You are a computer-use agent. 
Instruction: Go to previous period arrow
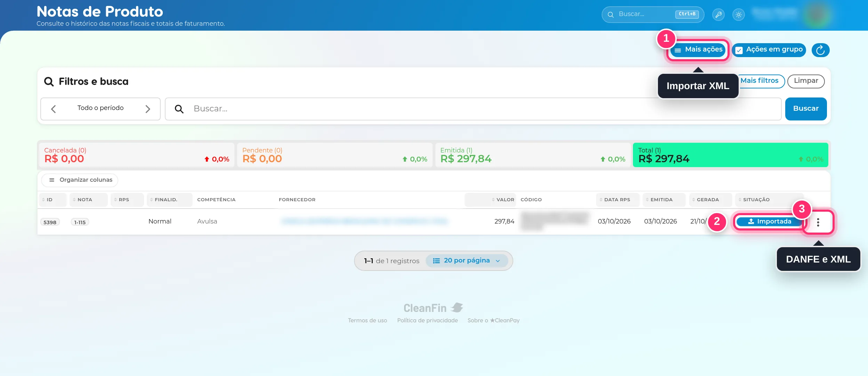[53, 109]
